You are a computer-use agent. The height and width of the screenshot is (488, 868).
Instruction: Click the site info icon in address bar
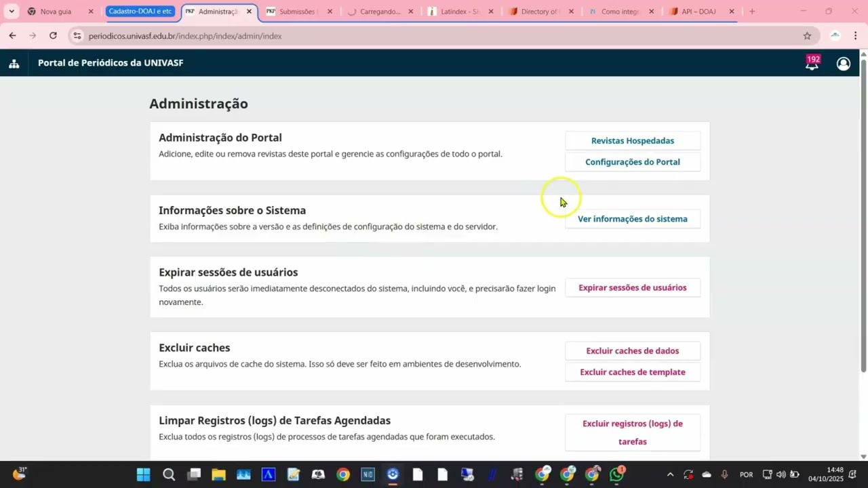77,36
